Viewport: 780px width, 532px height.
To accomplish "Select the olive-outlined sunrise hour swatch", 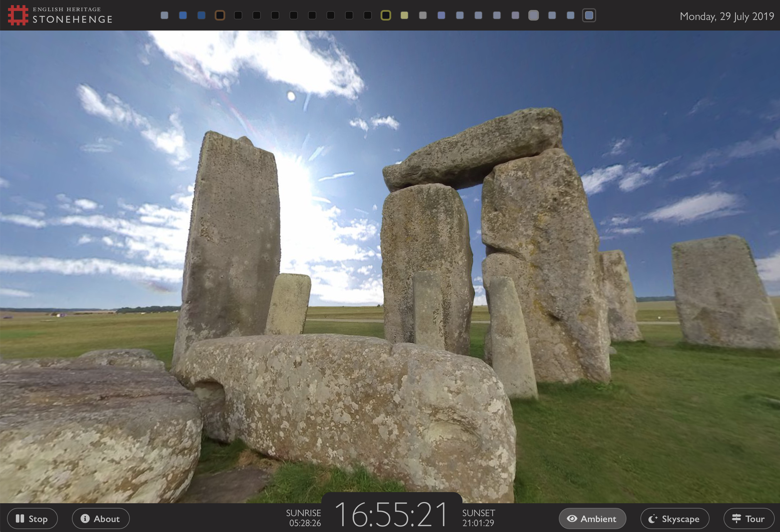I will 386,16.
